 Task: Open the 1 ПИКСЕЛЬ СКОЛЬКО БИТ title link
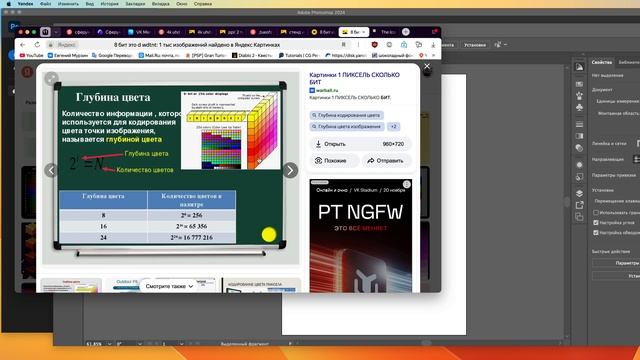354,78
